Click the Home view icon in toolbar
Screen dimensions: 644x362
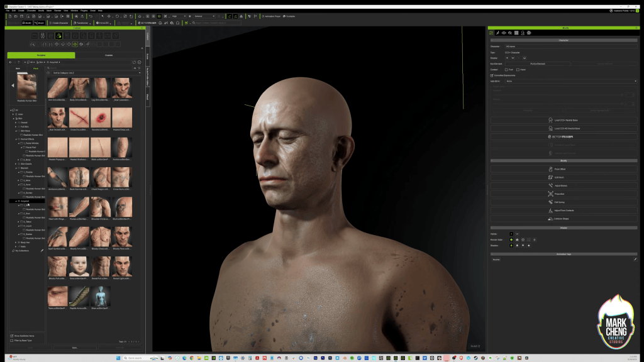point(140,16)
